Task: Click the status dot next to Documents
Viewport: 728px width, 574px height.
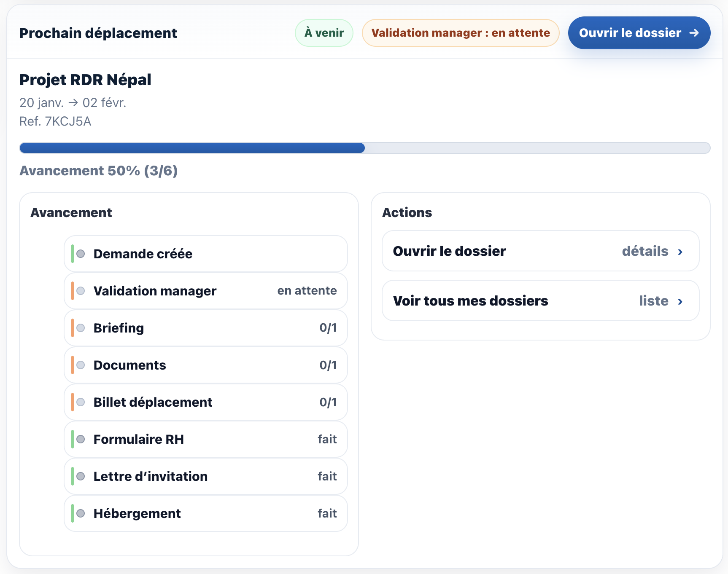Action: [81, 365]
